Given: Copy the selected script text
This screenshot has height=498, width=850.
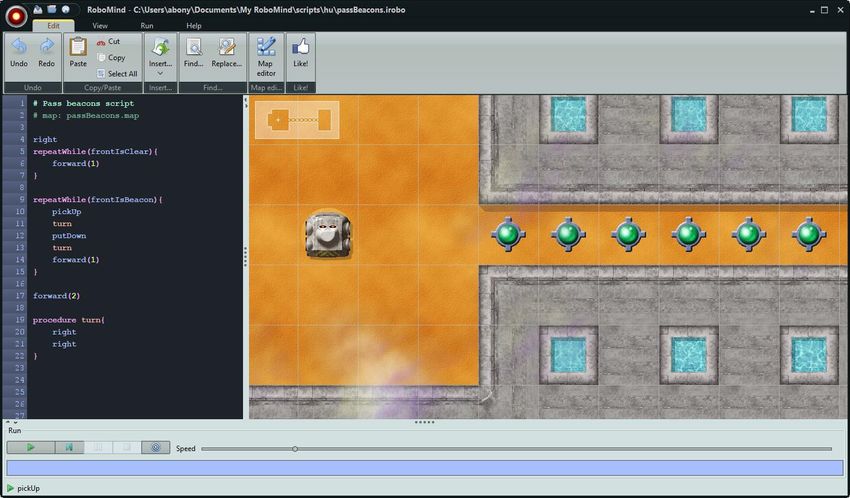Looking at the screenshot, I should (x=111, y=57).
